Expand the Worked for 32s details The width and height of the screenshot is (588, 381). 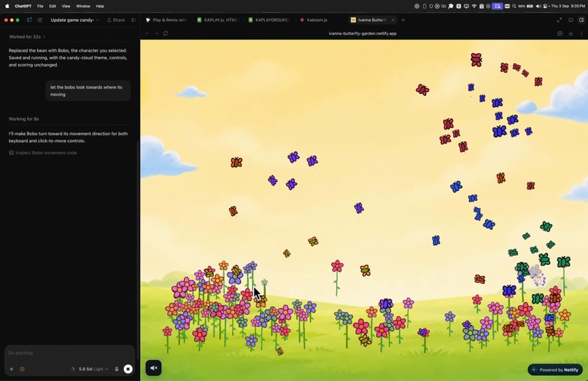[x=27, y=36]
